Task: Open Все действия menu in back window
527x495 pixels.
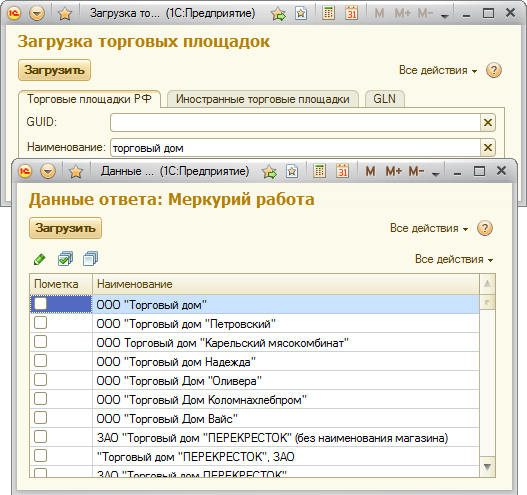Action: (x=438, y=70)
